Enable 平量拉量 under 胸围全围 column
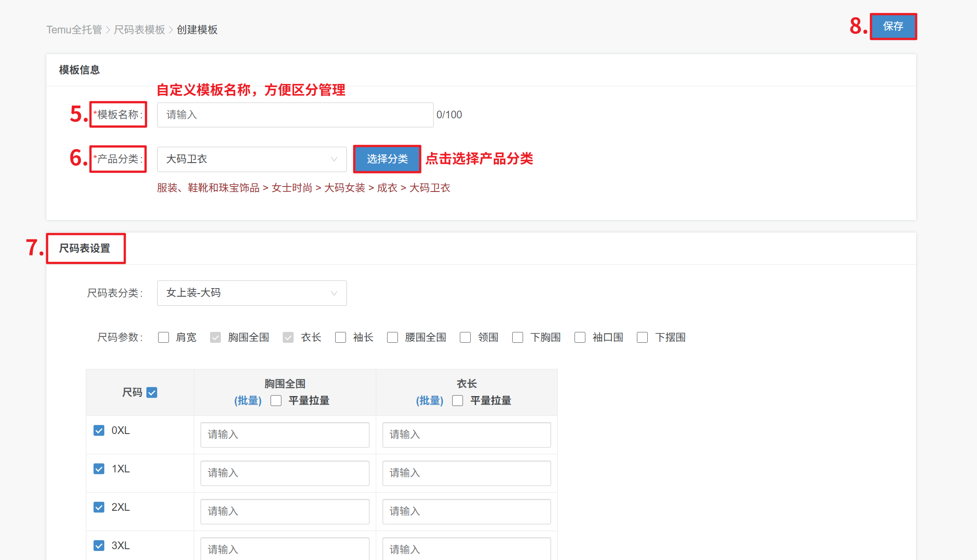The width and height of the screenshot is (977, 560). [x=276, y=401]
